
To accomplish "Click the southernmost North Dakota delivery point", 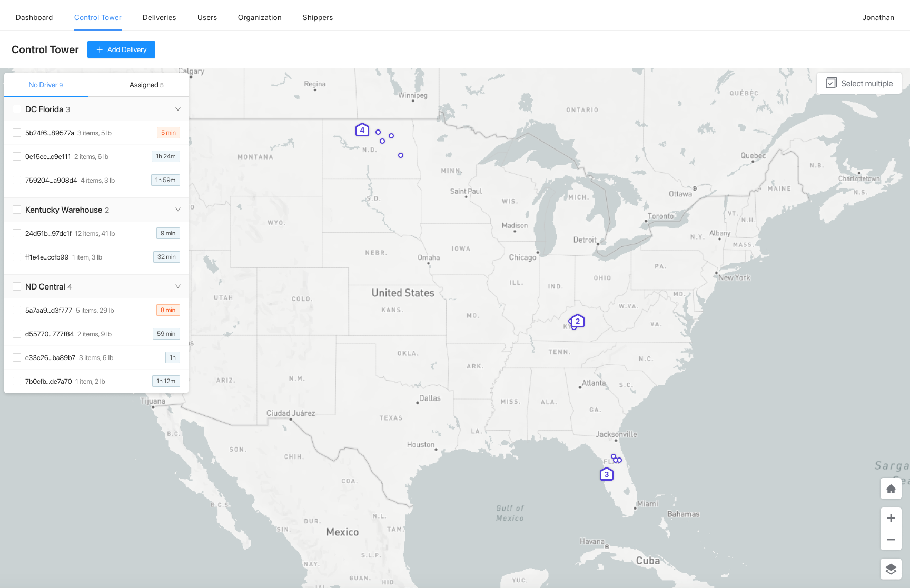I will tap(401, 155).
